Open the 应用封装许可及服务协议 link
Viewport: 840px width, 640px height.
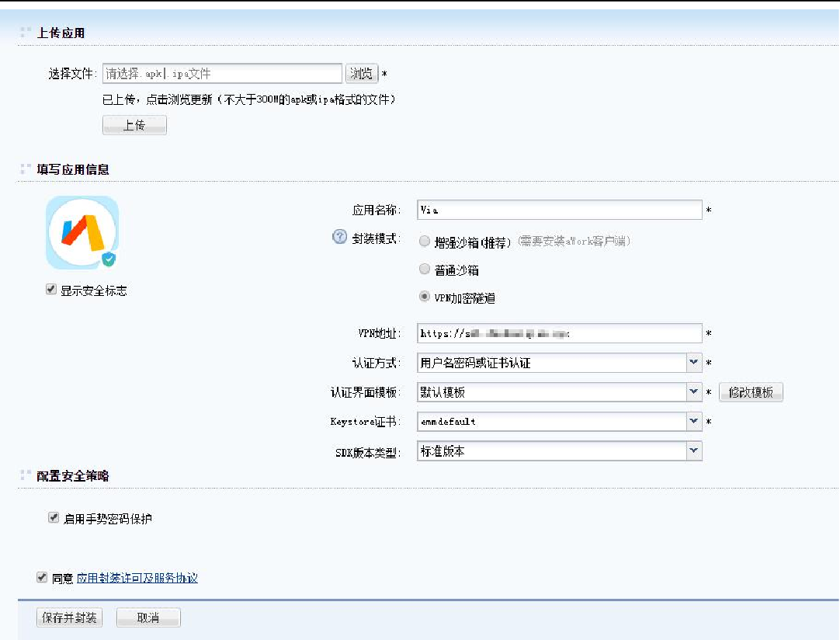[x=137, y=578]
